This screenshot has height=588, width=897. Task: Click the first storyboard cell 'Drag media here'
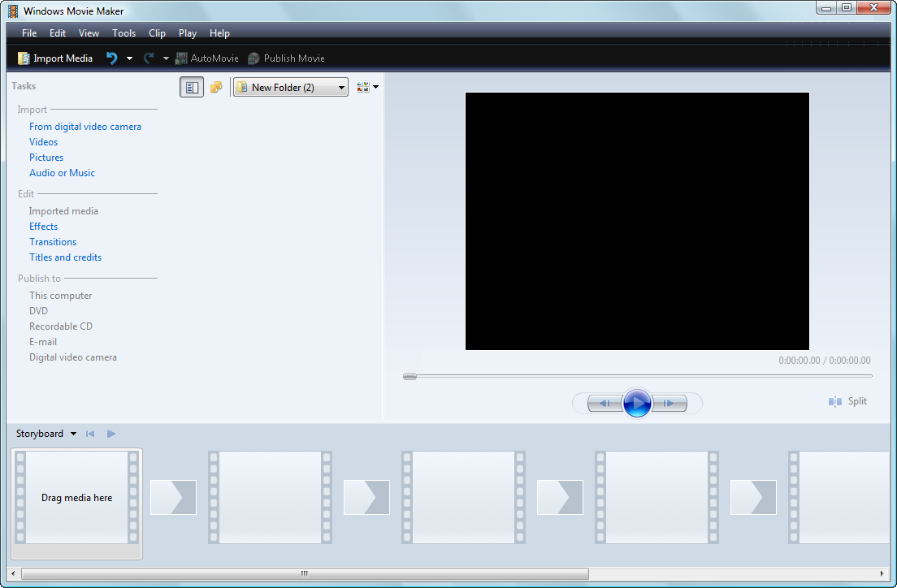tap(77, 498)
